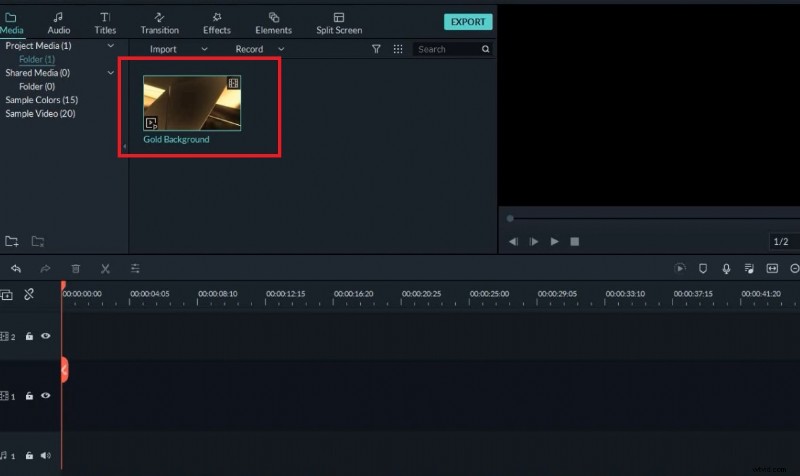The height and width of the screenshot is (476, 800).
Task: Switch to grid view icon near search
Action: (398, 49)
